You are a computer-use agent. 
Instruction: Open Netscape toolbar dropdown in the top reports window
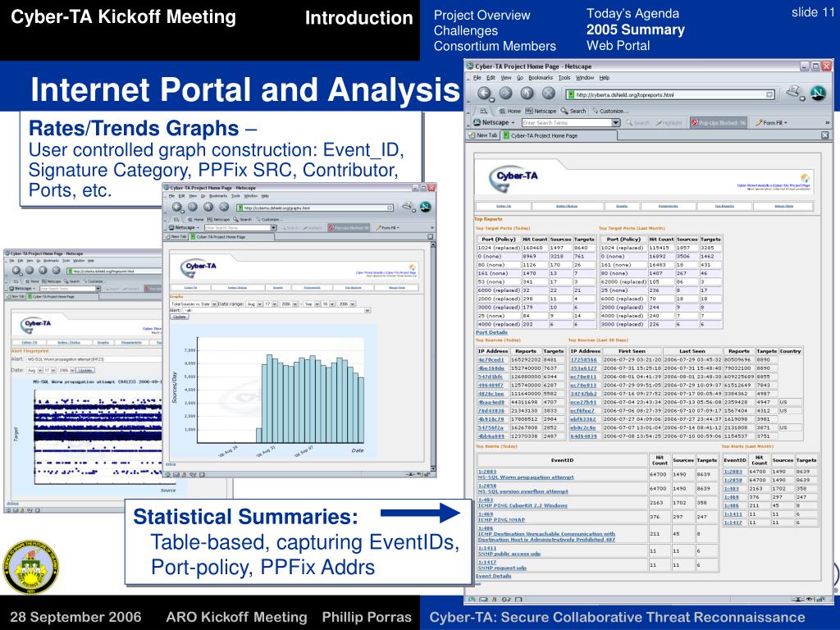[x=494, y=123]
